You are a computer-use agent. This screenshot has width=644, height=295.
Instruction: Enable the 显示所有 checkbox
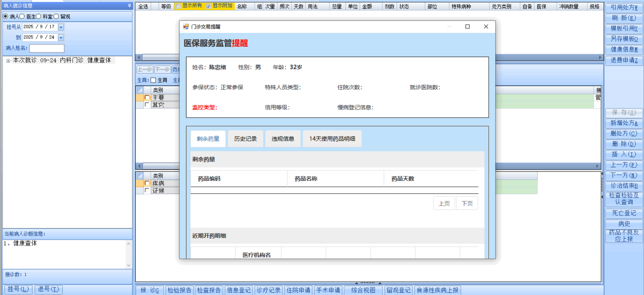click(178, 6)
